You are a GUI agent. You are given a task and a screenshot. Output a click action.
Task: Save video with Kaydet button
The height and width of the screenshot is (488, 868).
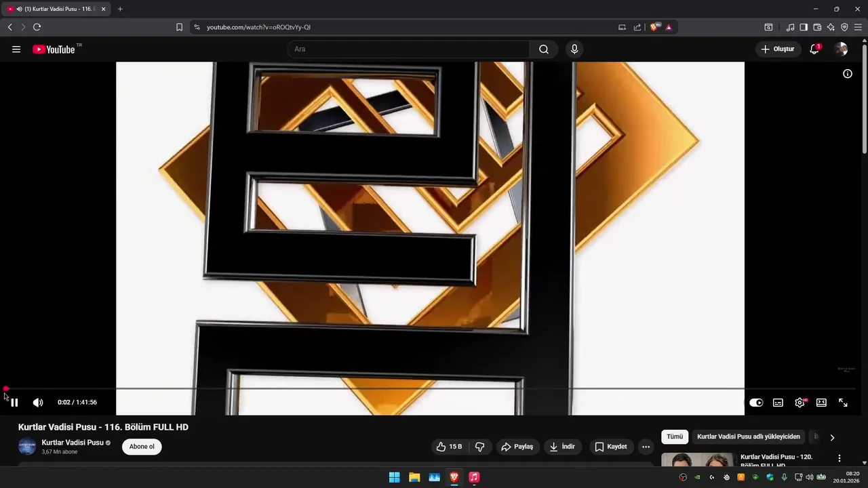pyautogui.click(x=610, y=447)
